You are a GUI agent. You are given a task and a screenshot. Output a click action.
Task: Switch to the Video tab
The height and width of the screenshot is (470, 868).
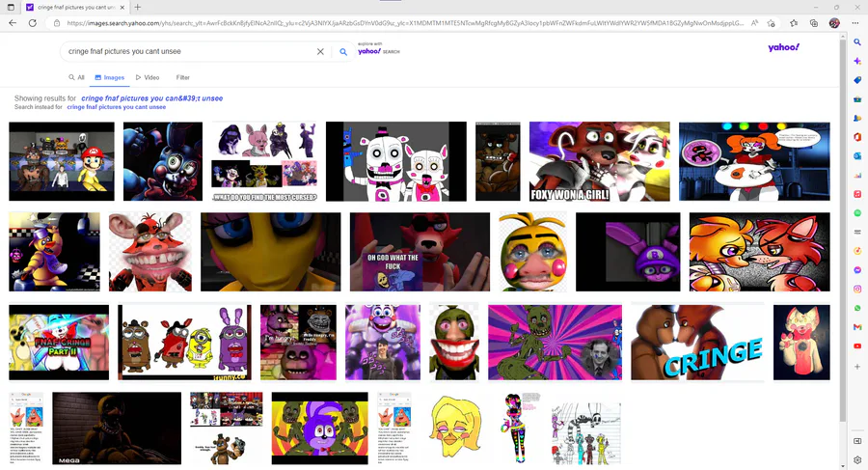[148, 77]
